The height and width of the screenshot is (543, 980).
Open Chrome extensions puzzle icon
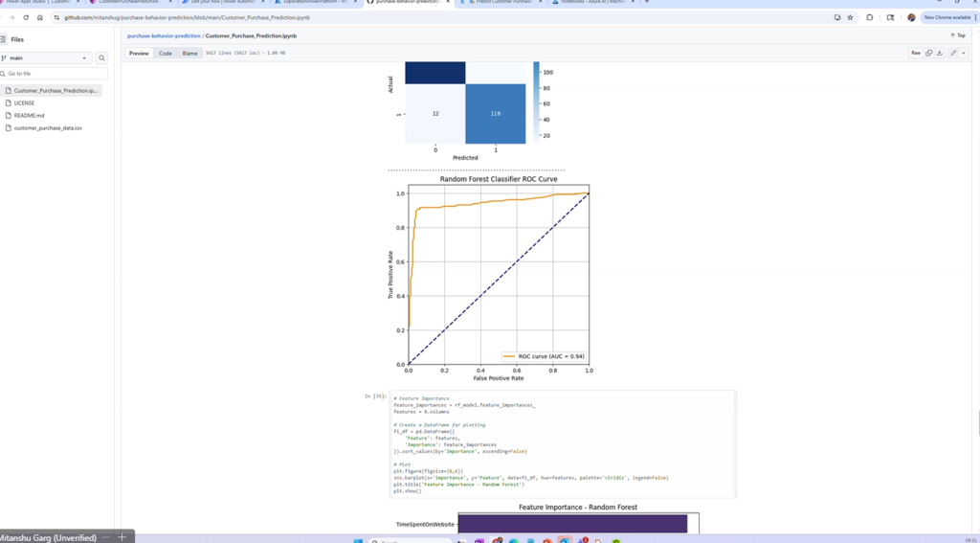[x=870, y=17]
